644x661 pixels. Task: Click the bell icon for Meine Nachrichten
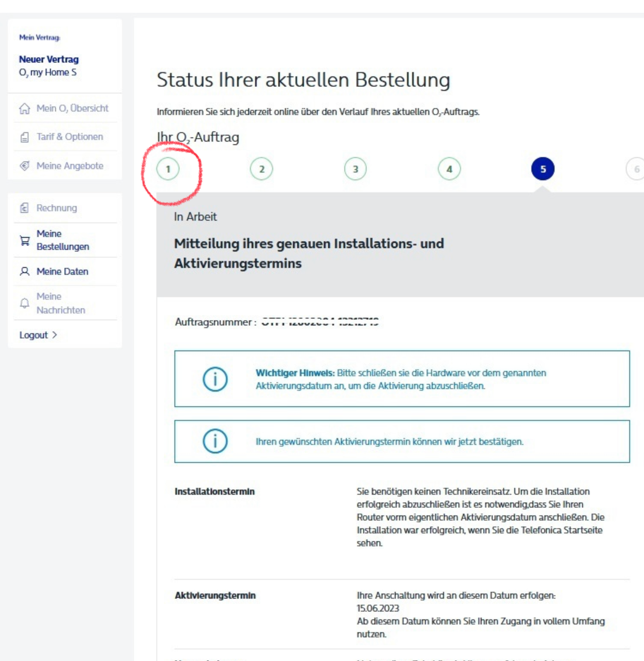pyautogui.click(x=24, y=303)
